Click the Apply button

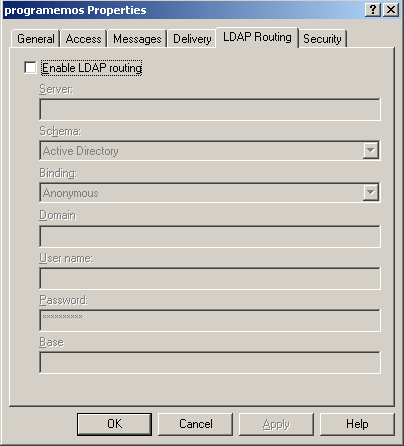coord(276,424)
